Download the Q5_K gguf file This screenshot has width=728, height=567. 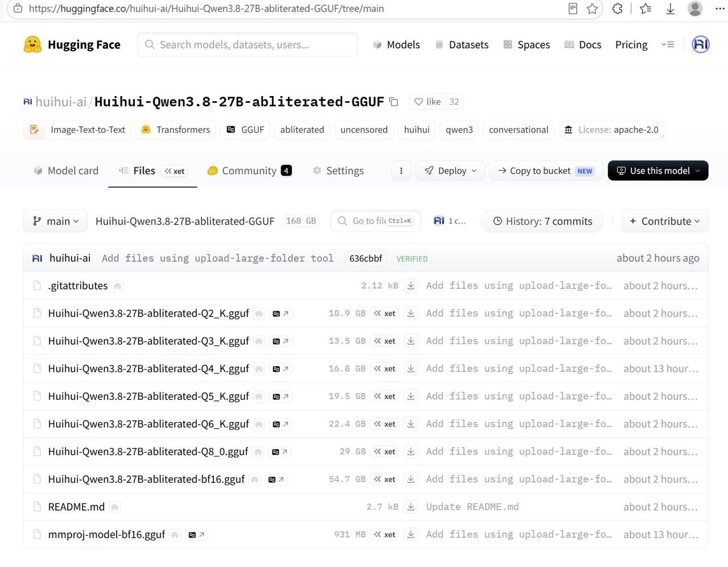(x=411, y=396)
